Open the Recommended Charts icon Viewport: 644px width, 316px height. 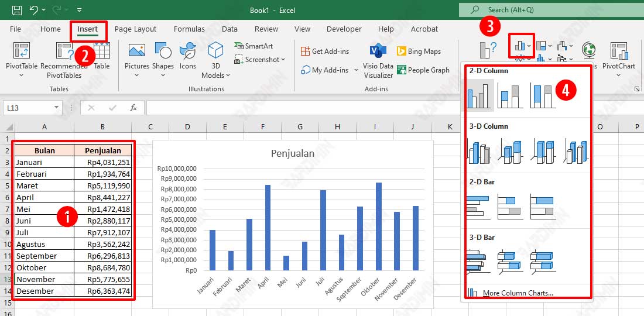[488, 50]
